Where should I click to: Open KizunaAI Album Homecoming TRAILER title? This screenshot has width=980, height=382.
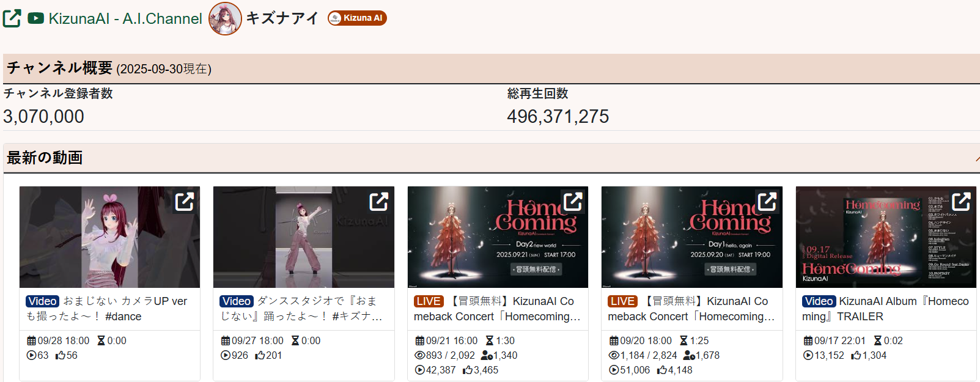coord(885,309)
